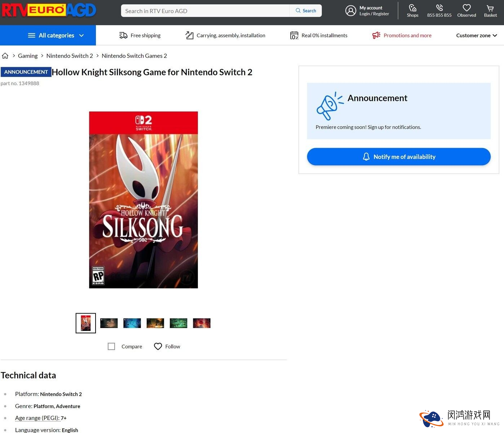Open the Gaming breadcrumb

coord(28,56)
